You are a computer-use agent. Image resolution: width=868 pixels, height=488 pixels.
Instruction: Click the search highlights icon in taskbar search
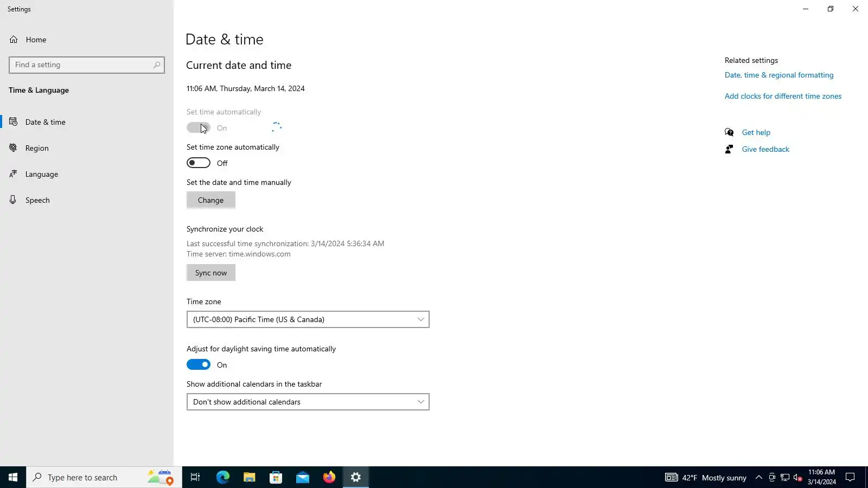(x=161, y=477)
